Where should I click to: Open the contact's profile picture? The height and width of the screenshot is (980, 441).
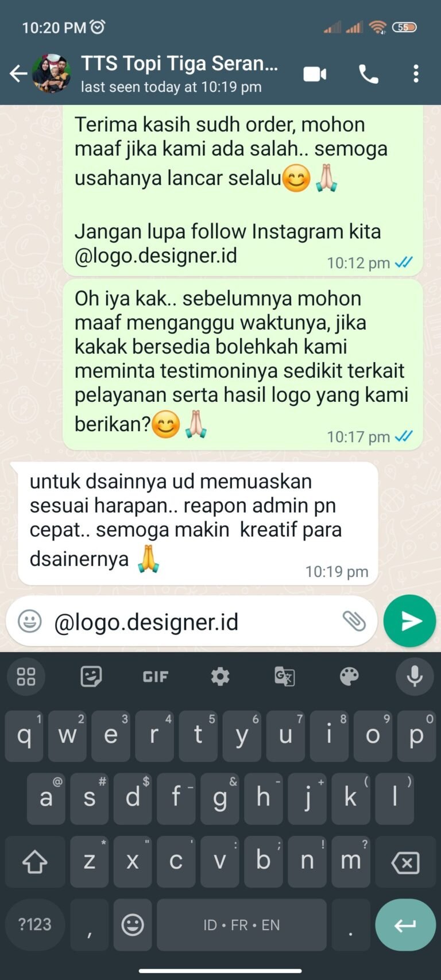pyautogui.click(x=51, y=73)
